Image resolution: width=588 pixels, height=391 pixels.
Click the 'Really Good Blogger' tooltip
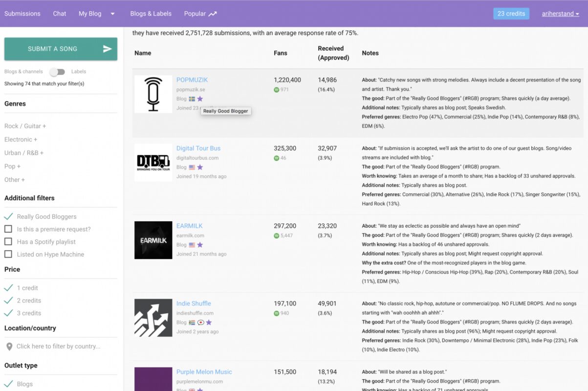[226, 111]
